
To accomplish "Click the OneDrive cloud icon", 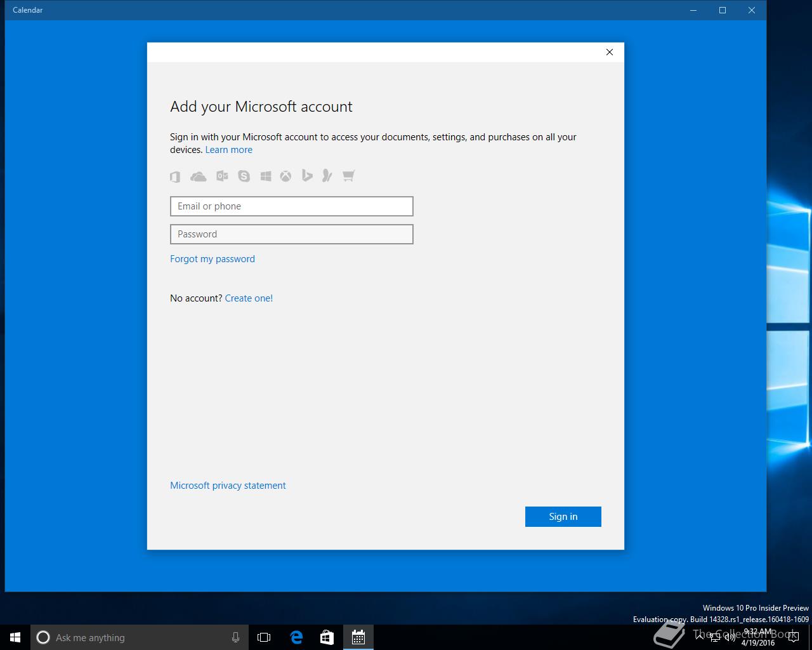I will pos(199,176).
